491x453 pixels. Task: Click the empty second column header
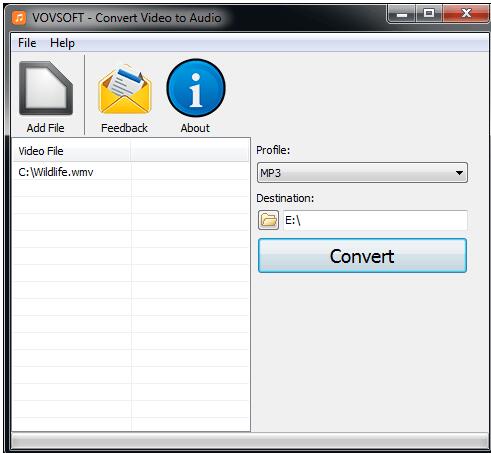tap(189, 151)
